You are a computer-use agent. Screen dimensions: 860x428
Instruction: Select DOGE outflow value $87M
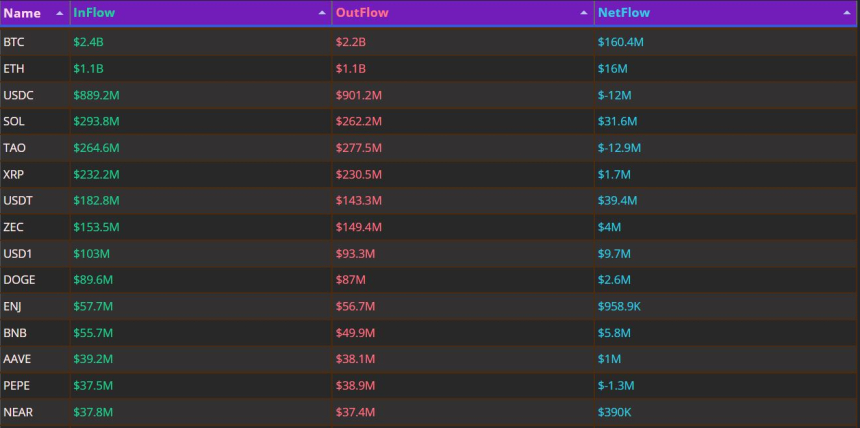click(x=351, y=280)
